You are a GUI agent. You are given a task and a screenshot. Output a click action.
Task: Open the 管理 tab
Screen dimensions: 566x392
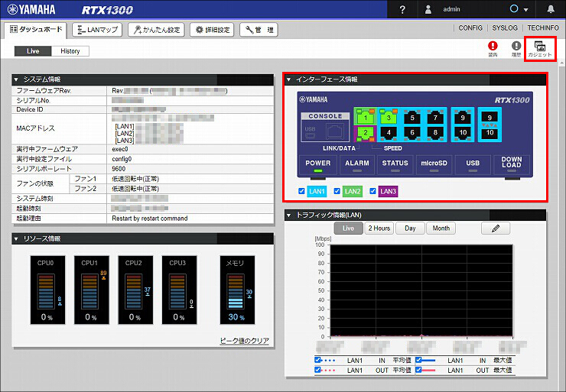[x=259, y=30]
